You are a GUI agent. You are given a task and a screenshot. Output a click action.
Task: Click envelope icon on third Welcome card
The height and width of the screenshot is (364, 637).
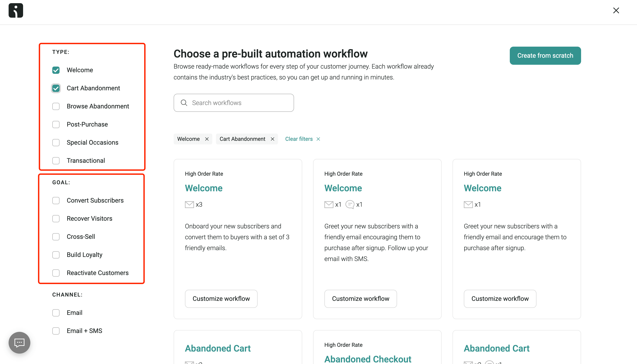468,204
